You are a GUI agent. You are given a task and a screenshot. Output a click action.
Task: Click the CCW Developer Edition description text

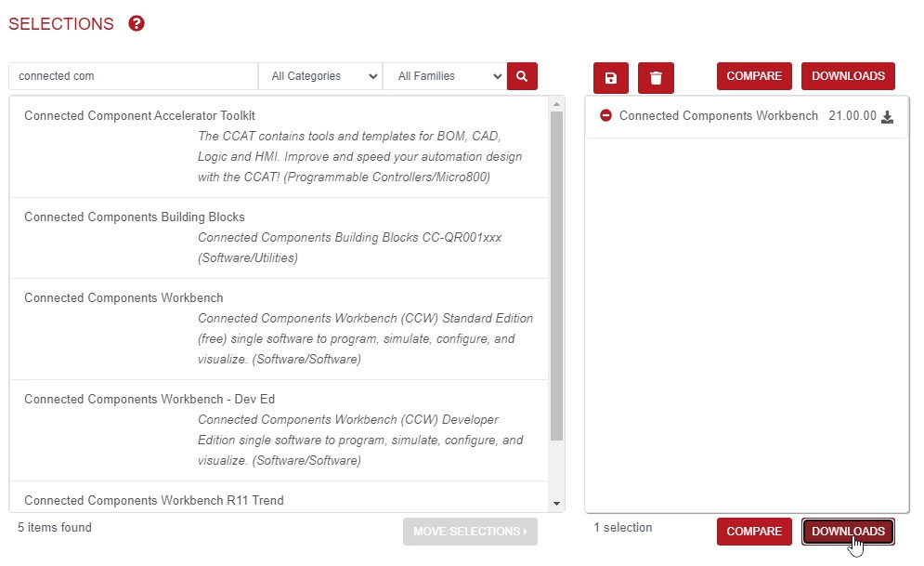pyautogui.click(x=360, y=441)
